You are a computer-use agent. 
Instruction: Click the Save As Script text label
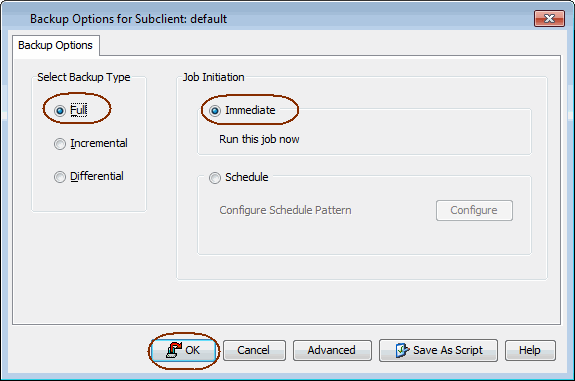(x=448, y=350)
